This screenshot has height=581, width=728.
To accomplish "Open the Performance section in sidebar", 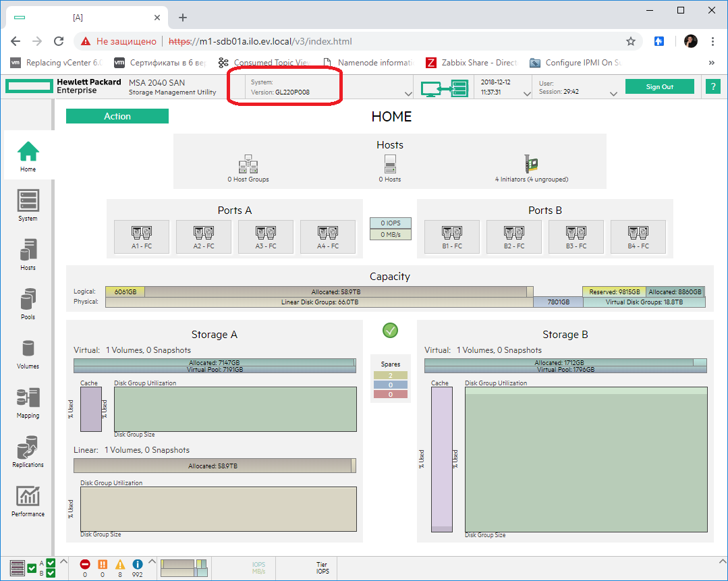I will (x=28, y=501).
